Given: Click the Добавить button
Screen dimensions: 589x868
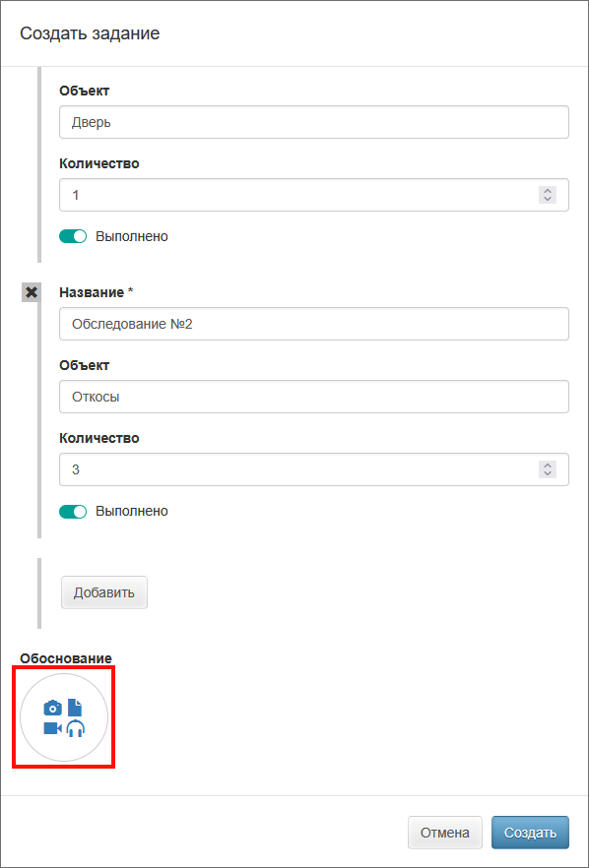Looking at the screenshot, I should point(104,592).
